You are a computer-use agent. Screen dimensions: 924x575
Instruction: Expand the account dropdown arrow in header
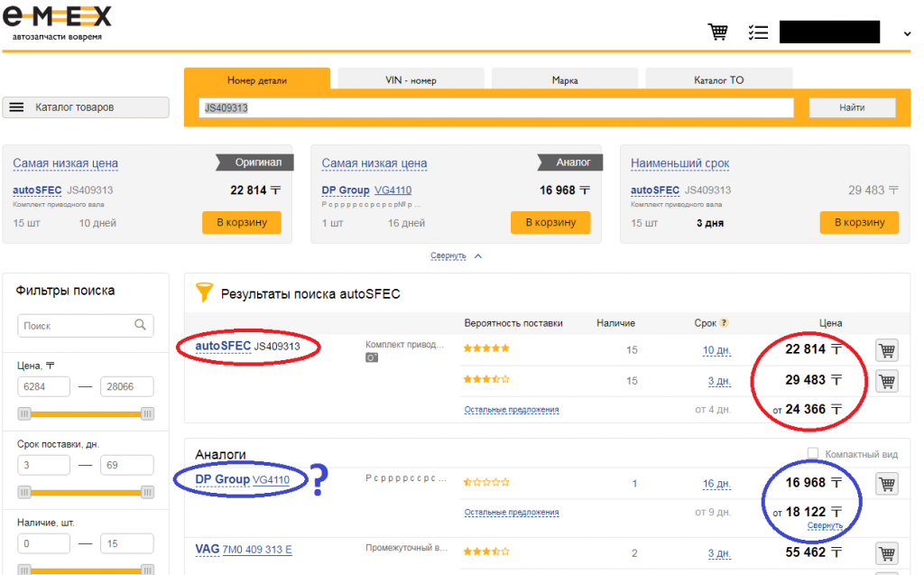pos(907,34)
